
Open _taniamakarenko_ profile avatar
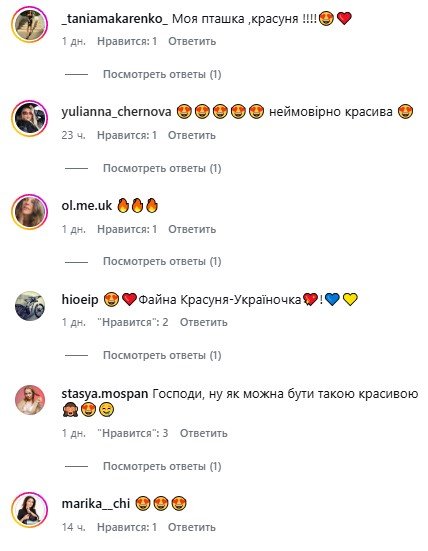(x=30, y=25)
